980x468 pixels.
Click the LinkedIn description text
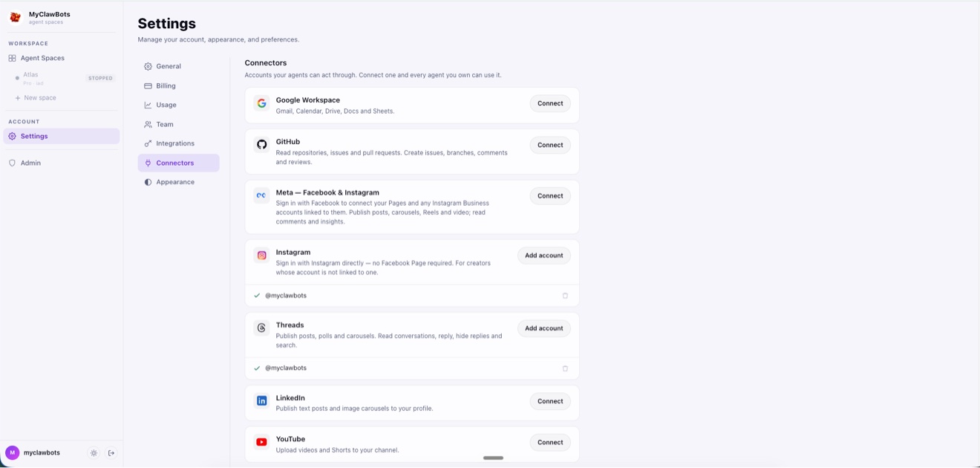(x=355, y=409)
